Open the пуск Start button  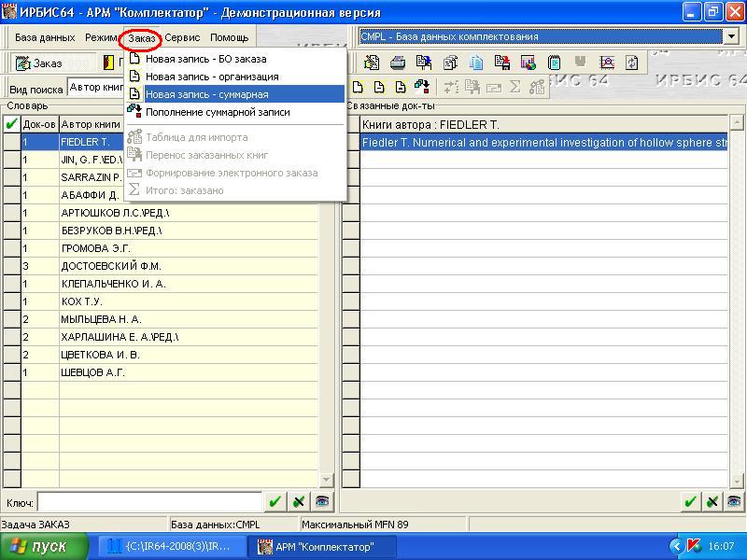tap(44, 546)
